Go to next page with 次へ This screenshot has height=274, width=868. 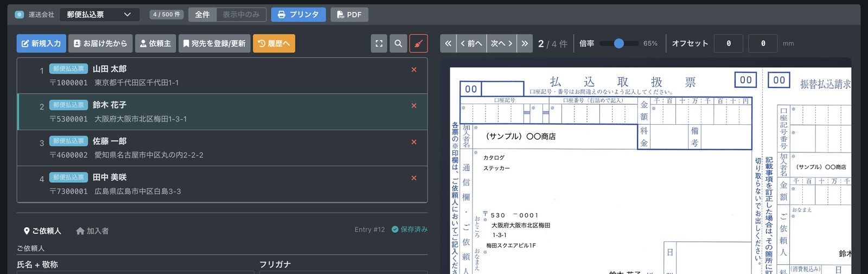coord(501,43)
